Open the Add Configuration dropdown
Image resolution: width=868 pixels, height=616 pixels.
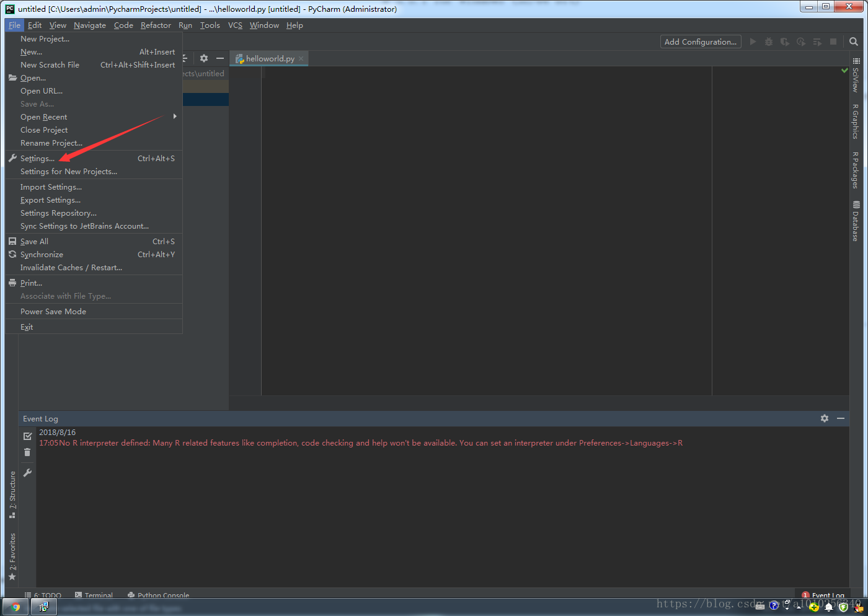(x=700, y=42)
